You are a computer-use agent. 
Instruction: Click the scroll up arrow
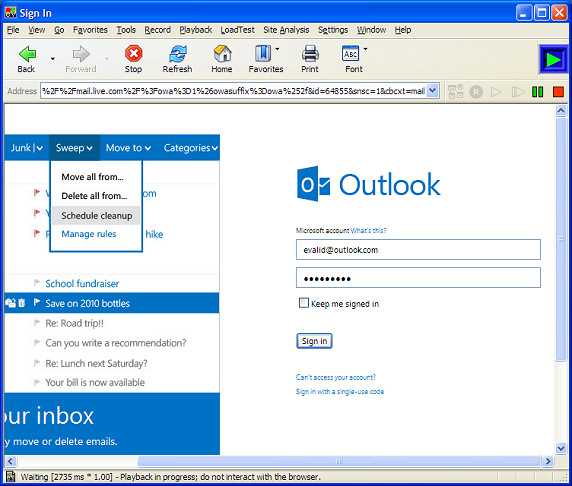(x=561, y=110)
